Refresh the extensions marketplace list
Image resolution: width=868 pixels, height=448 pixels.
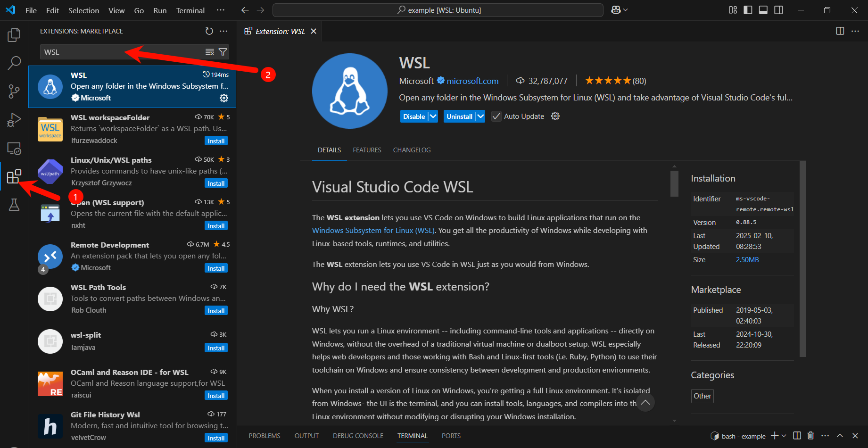[209, 31]
